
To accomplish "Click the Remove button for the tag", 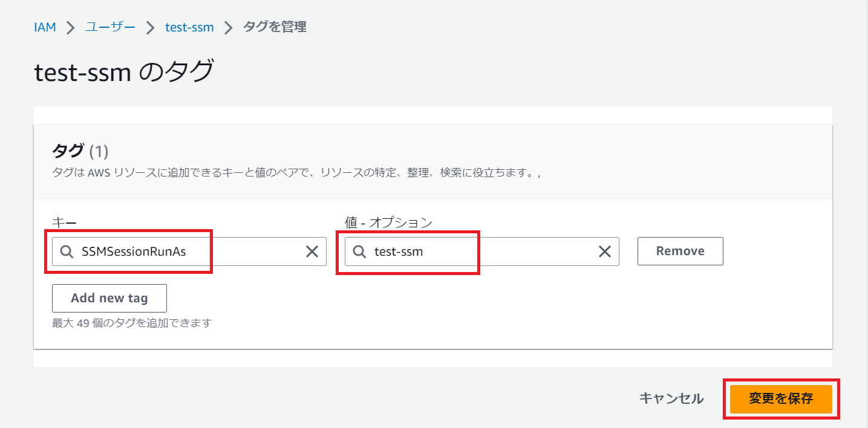I will (x=680, y=251).
